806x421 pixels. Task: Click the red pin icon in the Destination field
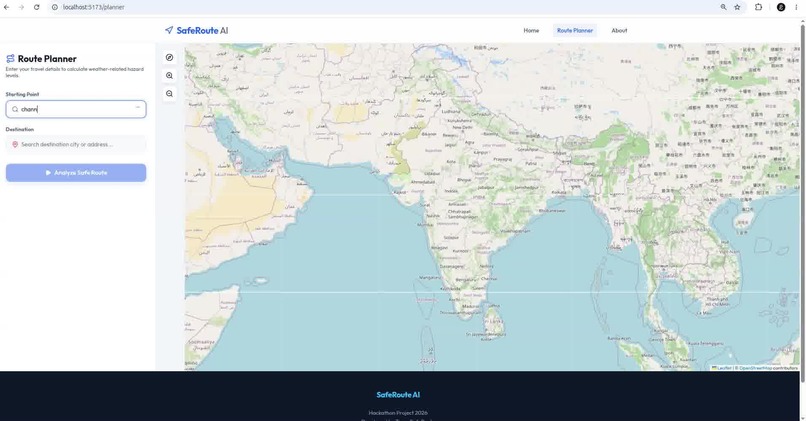[15, 144]
